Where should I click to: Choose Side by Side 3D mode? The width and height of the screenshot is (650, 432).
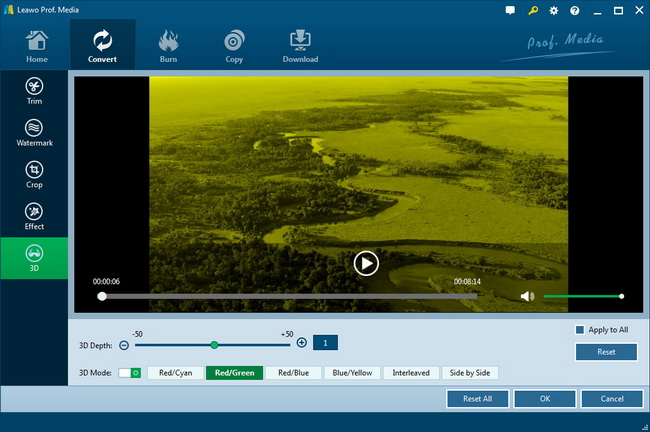pyautogui.click(x=470, y=373)
